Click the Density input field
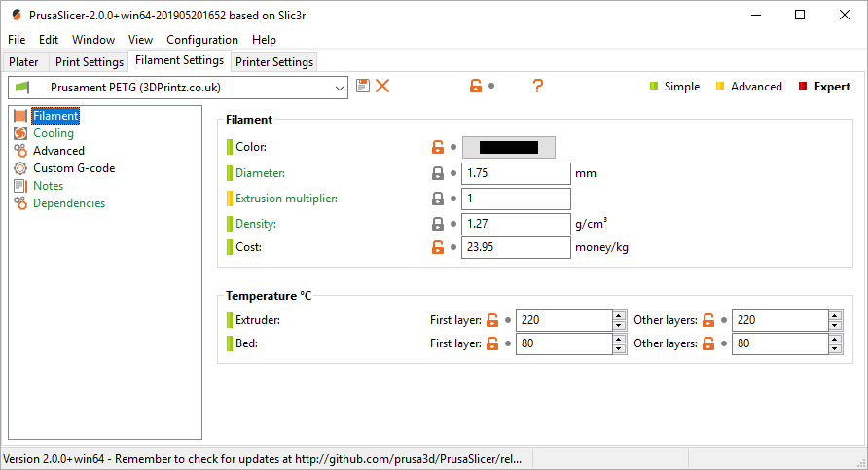The height and width of the screenshot is (470, 868). [516, 224]
